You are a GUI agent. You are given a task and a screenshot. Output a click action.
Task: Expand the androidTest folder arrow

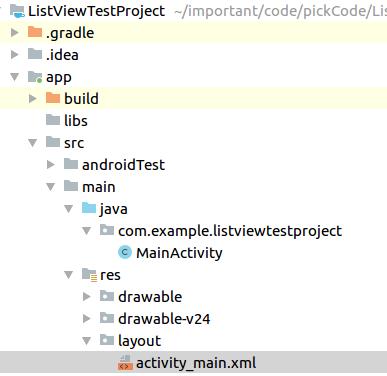point(50,164)
